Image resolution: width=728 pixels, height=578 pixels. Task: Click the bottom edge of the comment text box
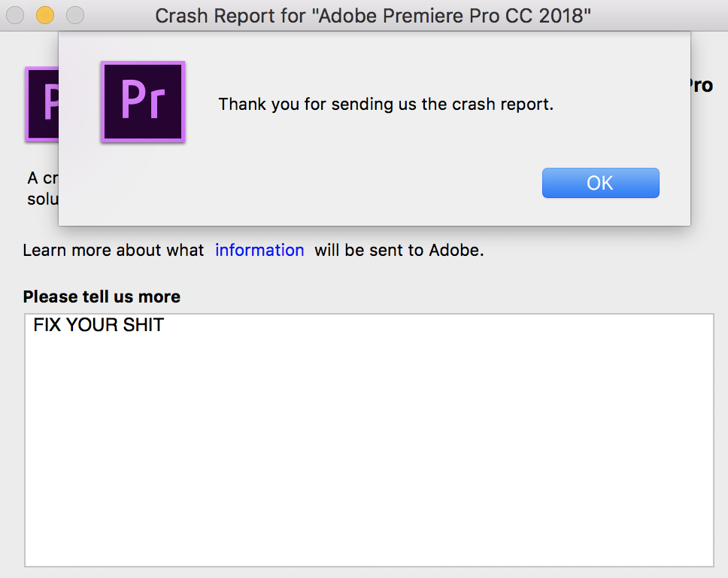pyautogui.click(x=369, y=566)
